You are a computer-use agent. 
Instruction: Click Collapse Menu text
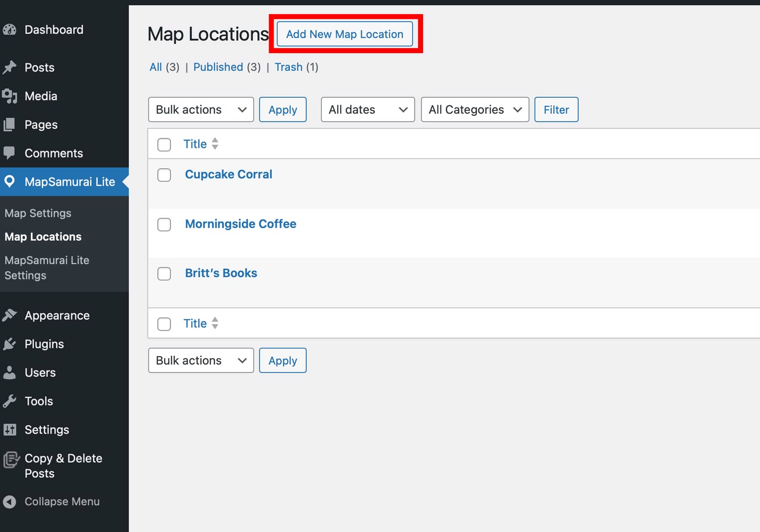(x=62, y=502)
